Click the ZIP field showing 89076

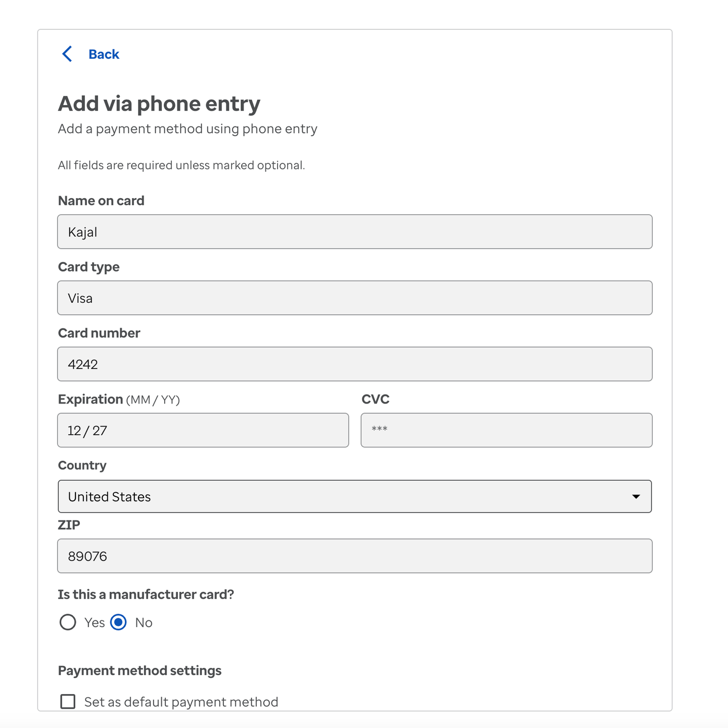[354, 556]
